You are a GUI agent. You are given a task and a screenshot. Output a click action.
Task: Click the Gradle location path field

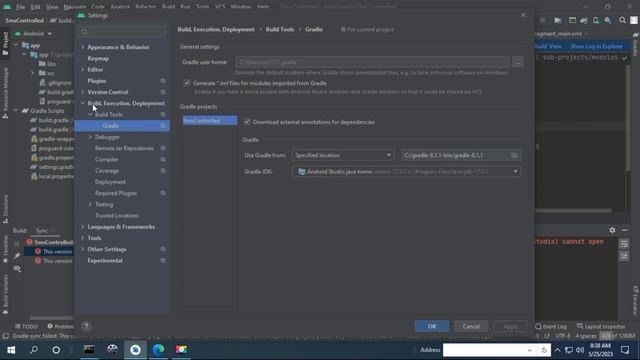pyautogui.click(x=461, y=155)
